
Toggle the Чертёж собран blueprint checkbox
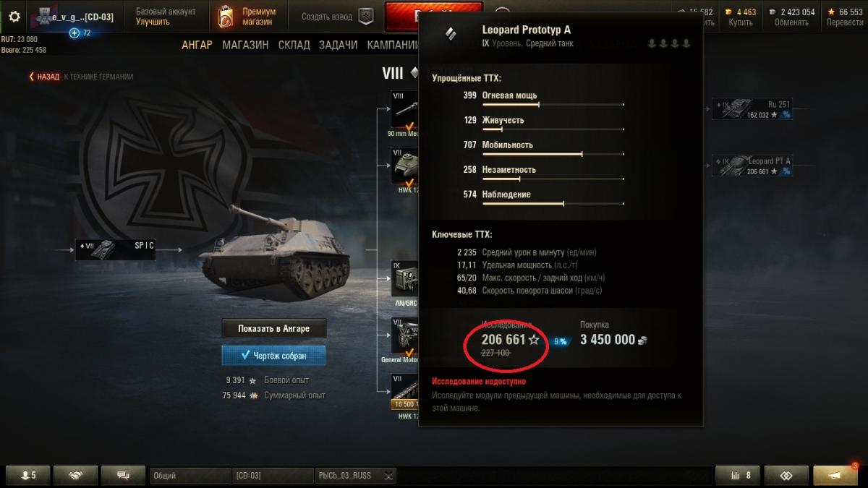pyautogui.click(x=273, y=356)
